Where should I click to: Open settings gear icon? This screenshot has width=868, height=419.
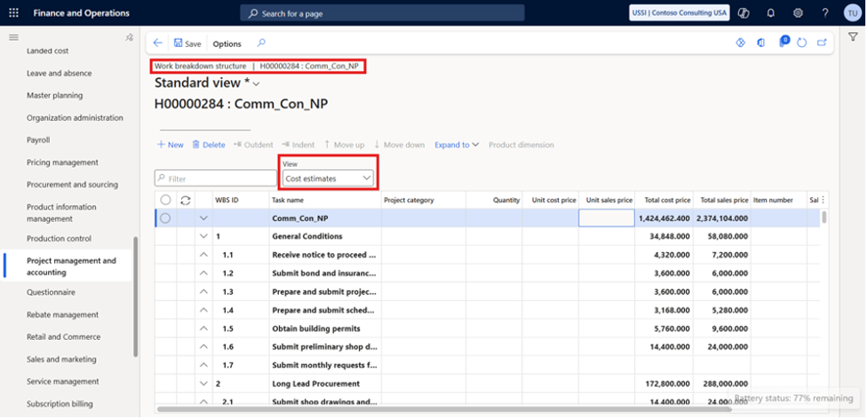pos(798,13)
